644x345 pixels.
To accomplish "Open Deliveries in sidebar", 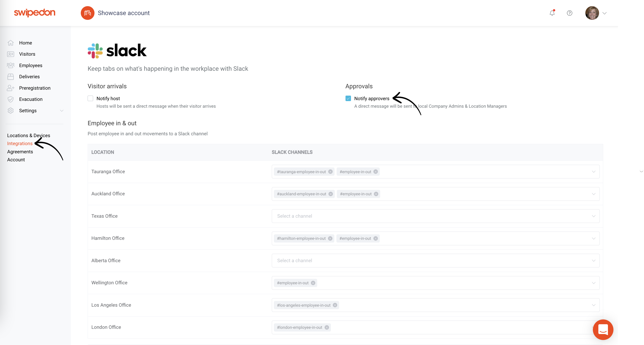I will tap(29, 76).
